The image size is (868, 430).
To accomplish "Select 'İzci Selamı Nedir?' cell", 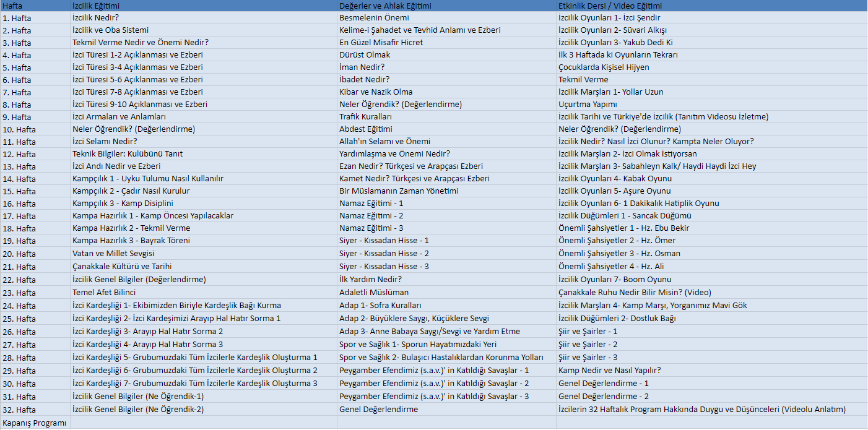I will [204, 142].
